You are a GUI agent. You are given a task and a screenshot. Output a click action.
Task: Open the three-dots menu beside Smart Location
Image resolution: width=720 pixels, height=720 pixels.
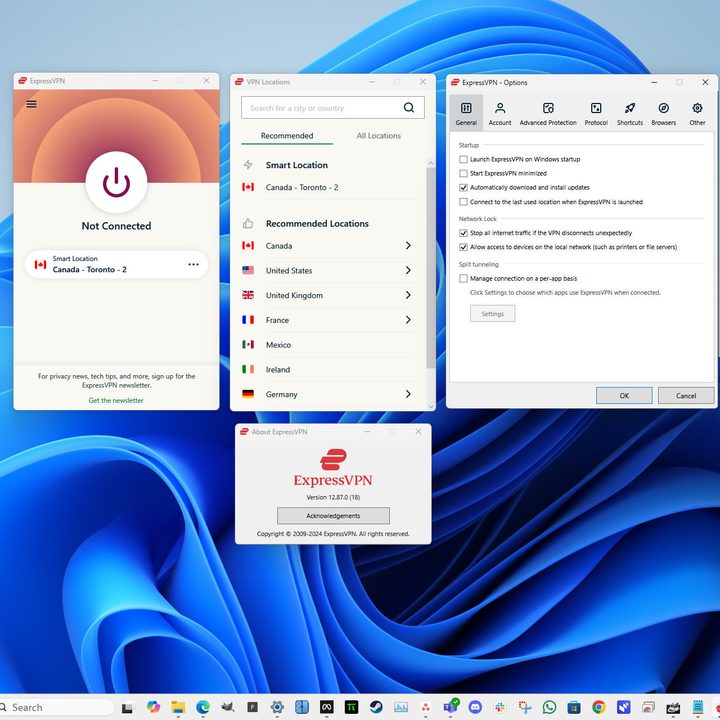193,264
